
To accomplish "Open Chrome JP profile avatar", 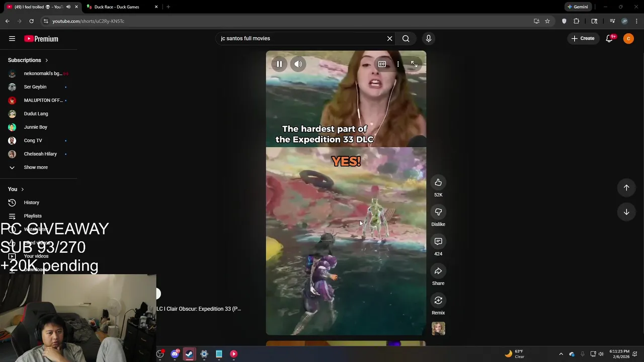I will tap(624, 21).
